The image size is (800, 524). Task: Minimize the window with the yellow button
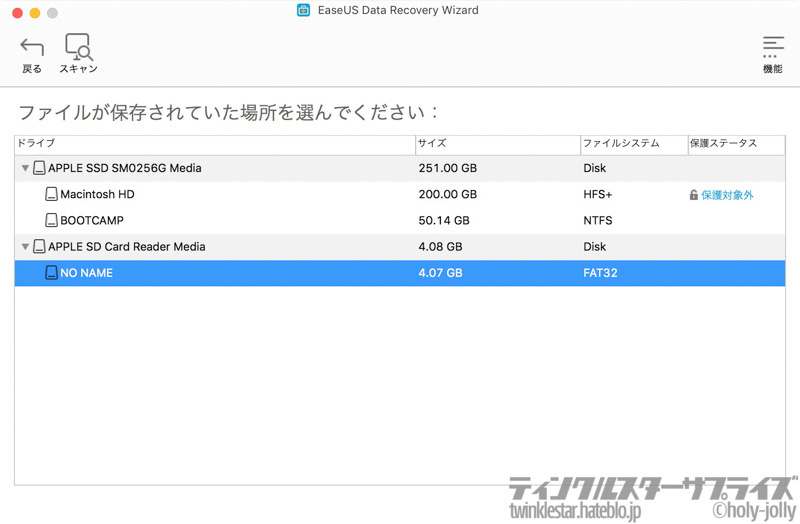tap(35, 13)
